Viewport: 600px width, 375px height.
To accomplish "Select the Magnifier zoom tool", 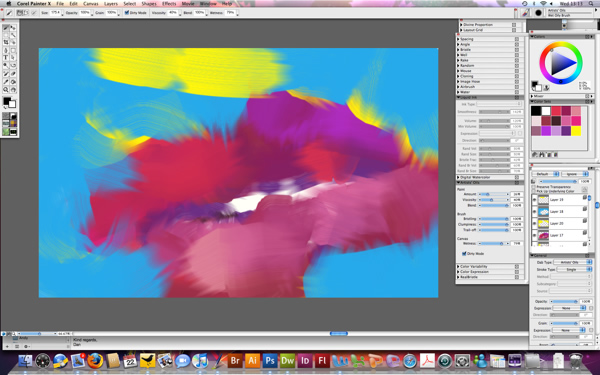I will (x=6, y=90).
